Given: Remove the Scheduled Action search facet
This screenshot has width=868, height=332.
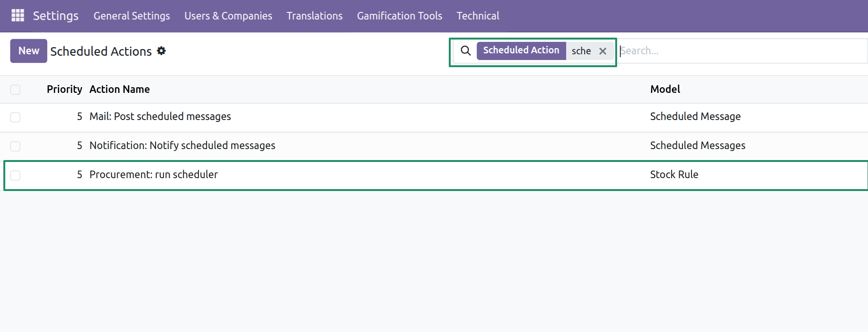Looking at the screenshot, I should [x=603, y=51].
